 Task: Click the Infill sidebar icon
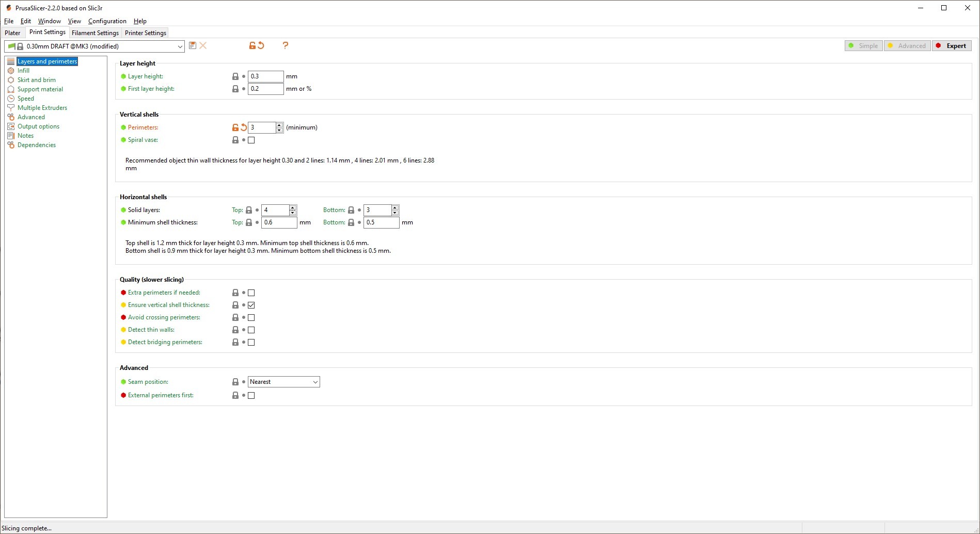(11, 71)
